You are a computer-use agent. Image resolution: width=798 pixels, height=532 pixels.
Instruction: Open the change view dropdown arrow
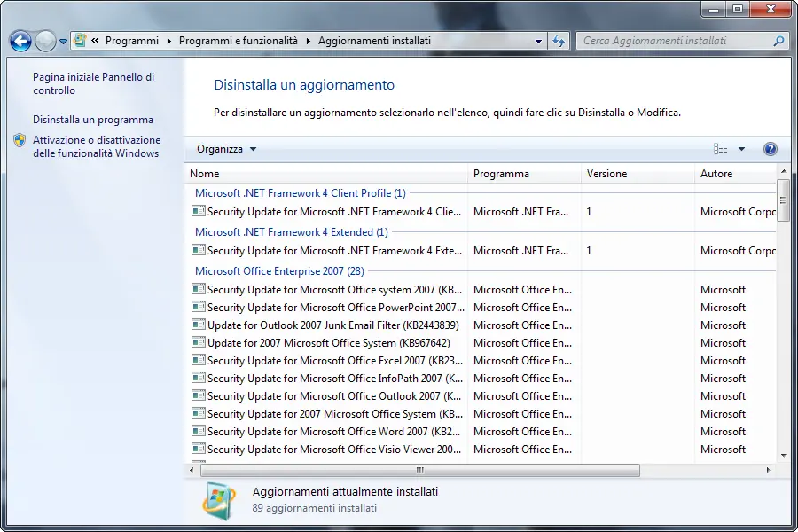point(741,148)
